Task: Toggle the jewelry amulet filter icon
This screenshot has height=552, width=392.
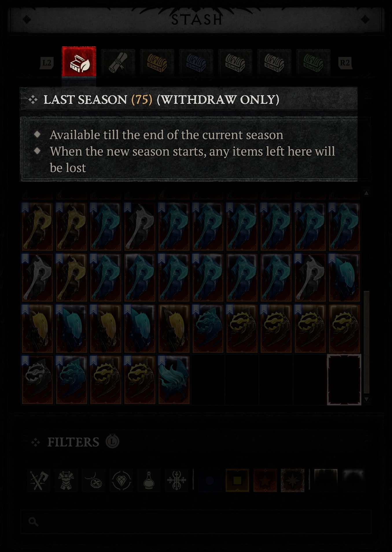Action: coord(94,481)
